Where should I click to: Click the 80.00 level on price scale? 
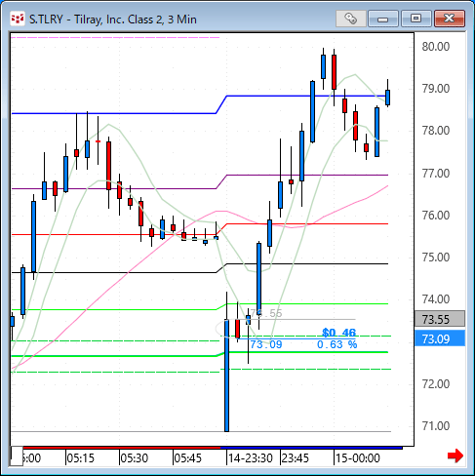[x=436, y=47]
